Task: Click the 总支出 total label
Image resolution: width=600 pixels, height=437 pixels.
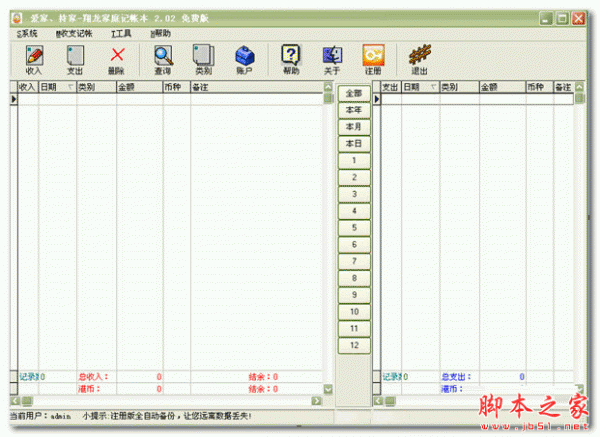Action: 456,377
